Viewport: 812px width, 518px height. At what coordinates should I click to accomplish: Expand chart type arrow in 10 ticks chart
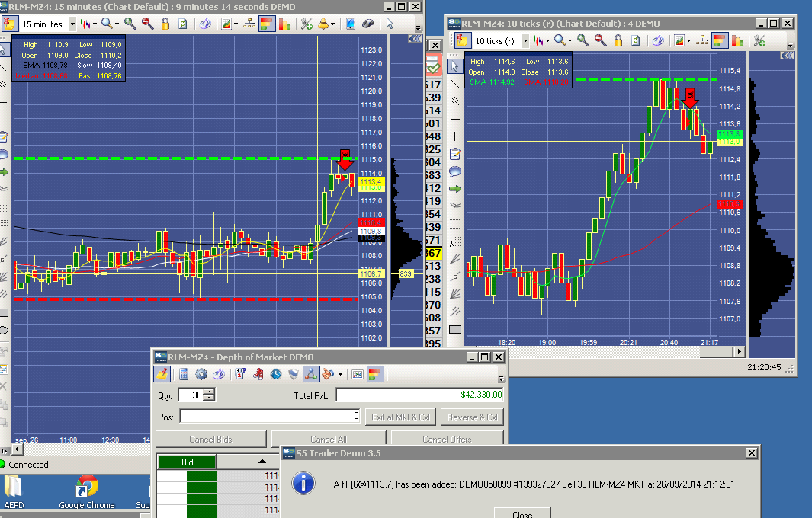[547, 41]
